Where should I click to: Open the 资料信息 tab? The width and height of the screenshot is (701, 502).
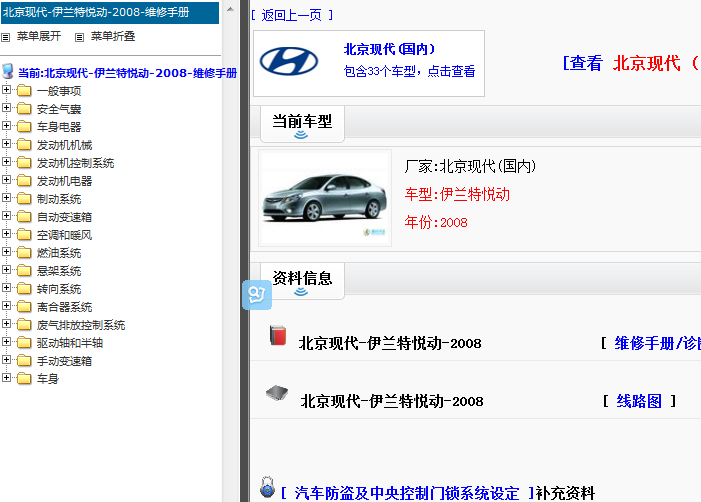pos(302,281)
